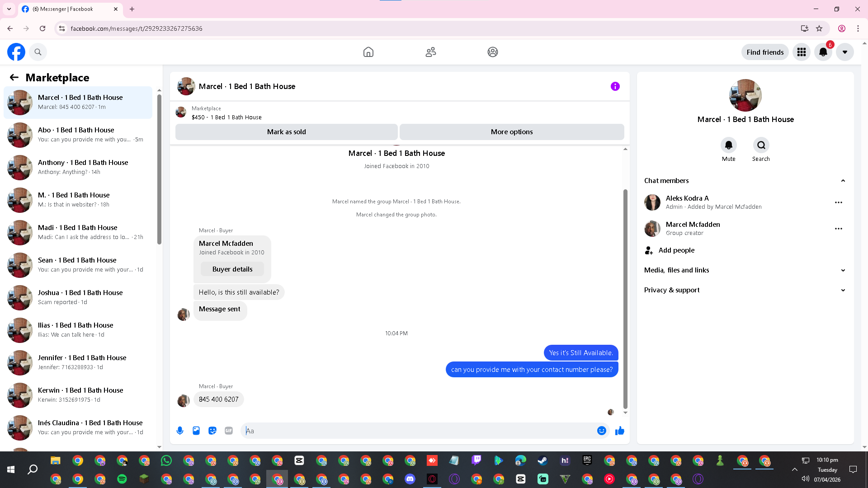Image resolution: width=868 pixels, height=488 pixels.
Task: Open member options for Aleks Kodra A
Action: point(839,202)
